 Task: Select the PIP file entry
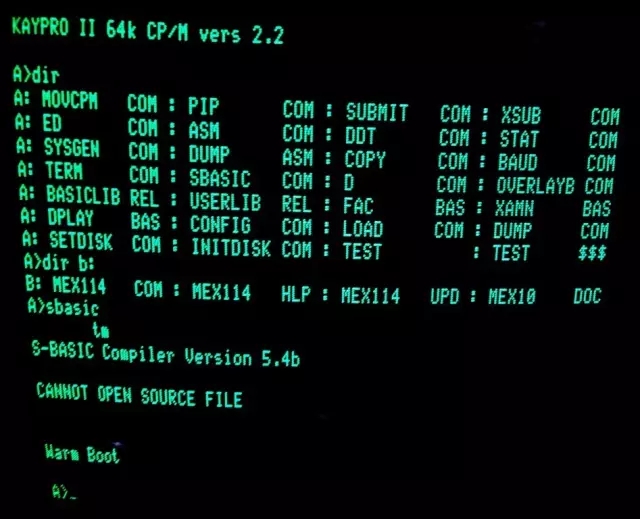203,106
